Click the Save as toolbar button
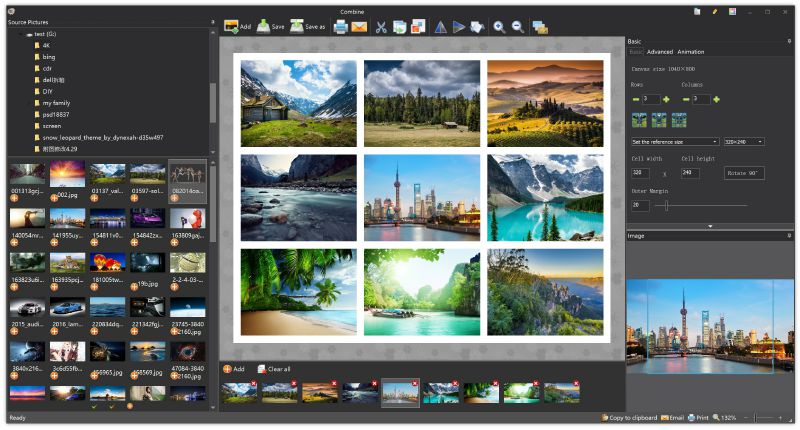This screenshot has height=430, width=800. [x=308, y=27]
